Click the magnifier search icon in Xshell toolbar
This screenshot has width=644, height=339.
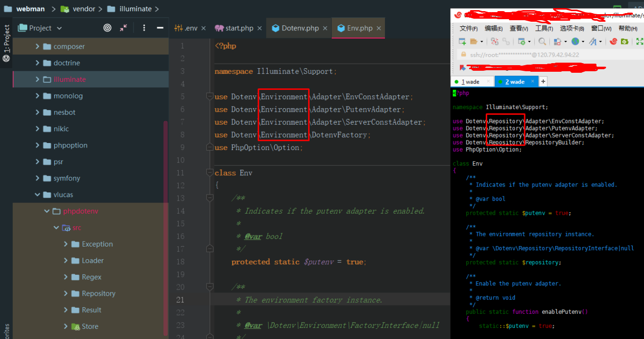click(542, 41)
